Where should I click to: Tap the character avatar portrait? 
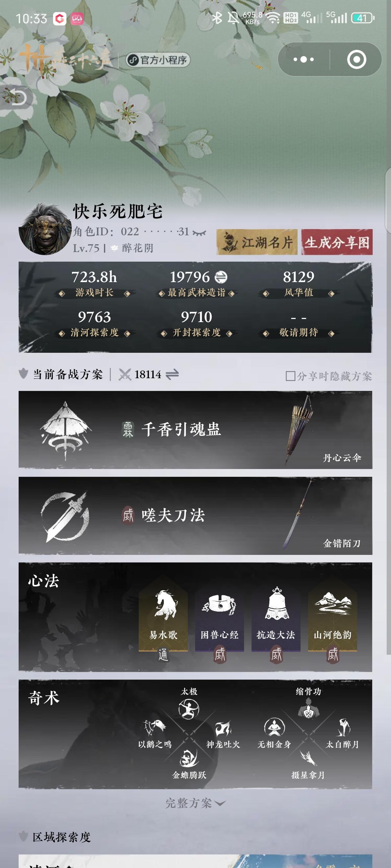coord(45,229)
